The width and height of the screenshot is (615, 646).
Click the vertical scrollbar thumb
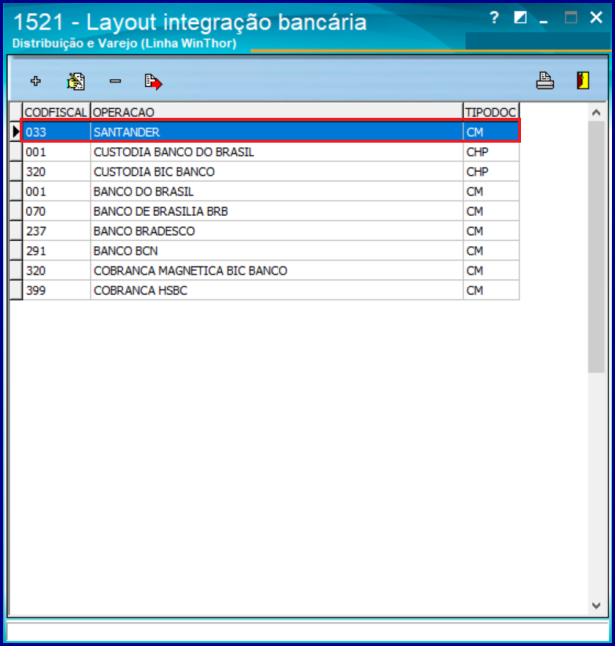click(x=596, y=247)
